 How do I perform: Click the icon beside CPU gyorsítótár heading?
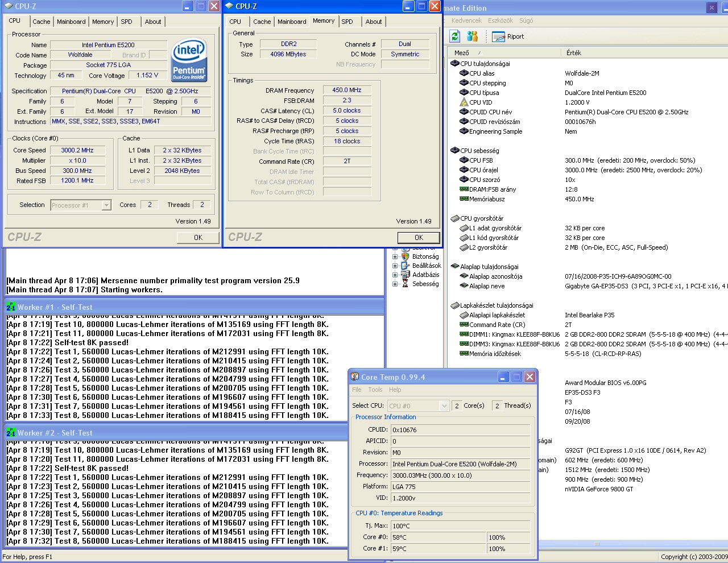pyautogui.click(x=455, y=218)
